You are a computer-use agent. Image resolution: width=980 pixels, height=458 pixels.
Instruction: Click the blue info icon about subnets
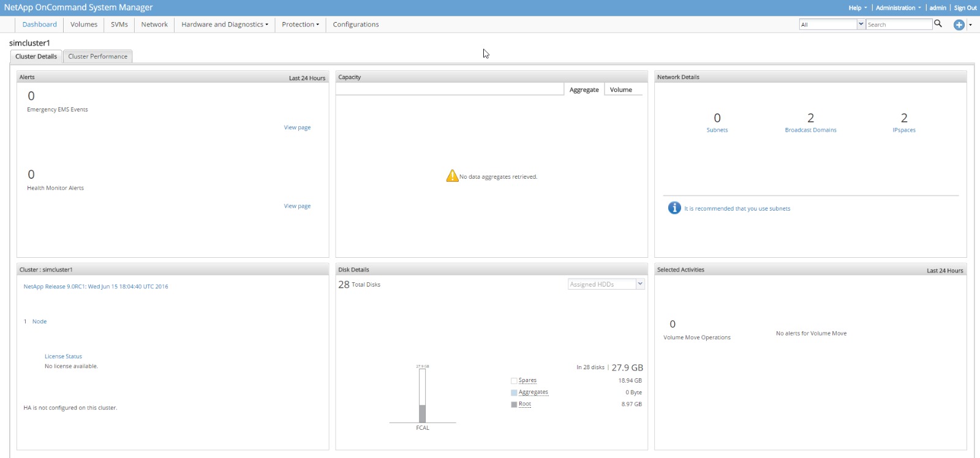click(x=674, y=208)
